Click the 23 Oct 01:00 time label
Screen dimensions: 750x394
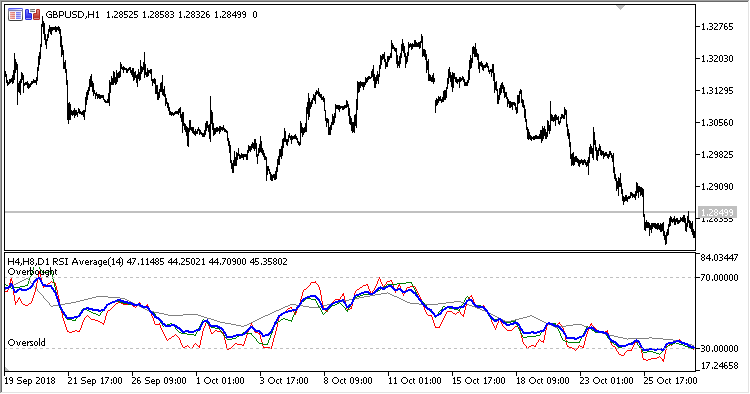tap(607, 381)
